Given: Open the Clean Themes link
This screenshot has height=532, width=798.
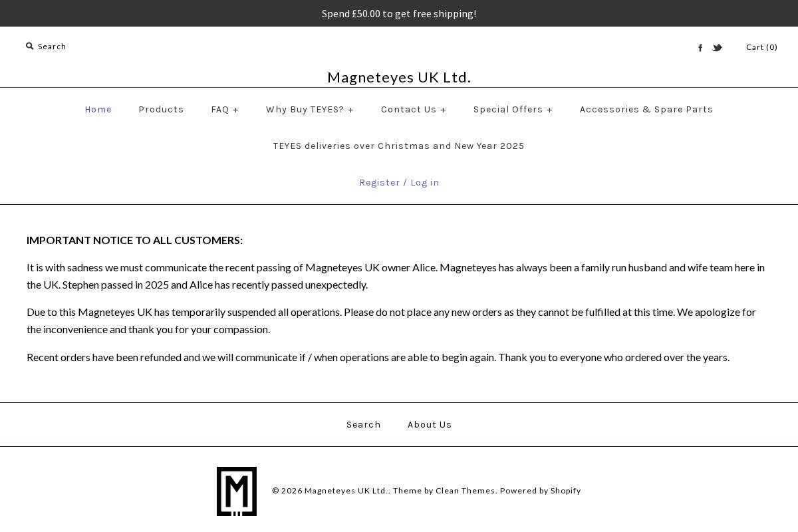Looking at the screenshot, I should click(x=465, y=491).
